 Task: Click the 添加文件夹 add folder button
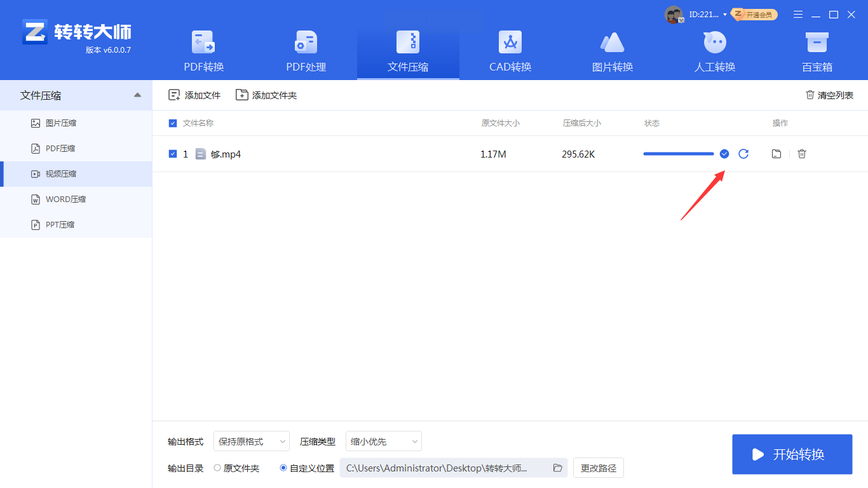[x=266, y=95]
